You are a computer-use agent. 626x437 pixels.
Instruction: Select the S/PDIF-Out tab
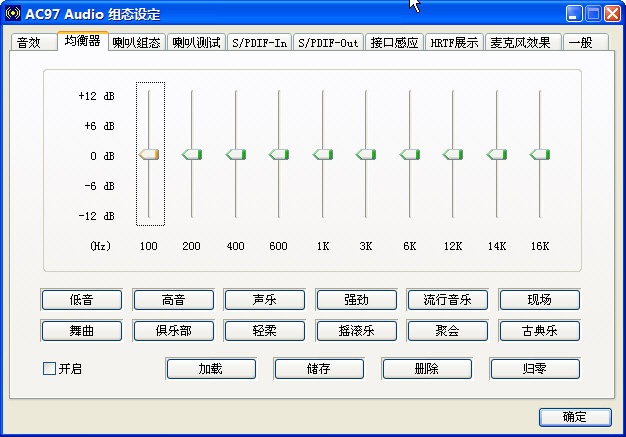(329, 43)
